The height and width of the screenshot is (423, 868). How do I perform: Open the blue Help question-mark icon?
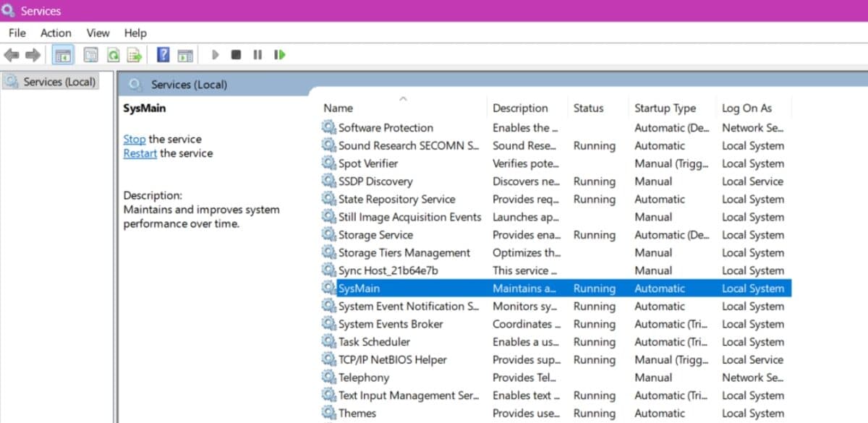tap(163, 55)
